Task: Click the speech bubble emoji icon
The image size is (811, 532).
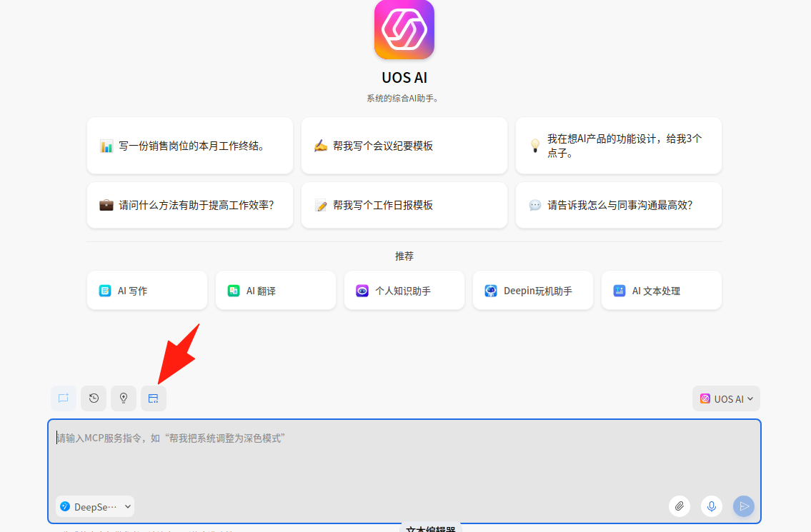Action: pos(535,205)
